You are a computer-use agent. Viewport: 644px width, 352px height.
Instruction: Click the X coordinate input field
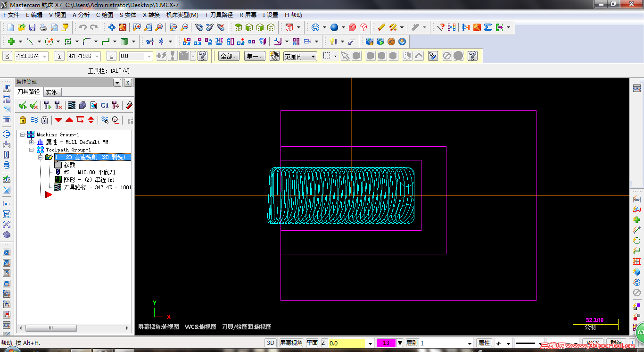tap(31, 56)
